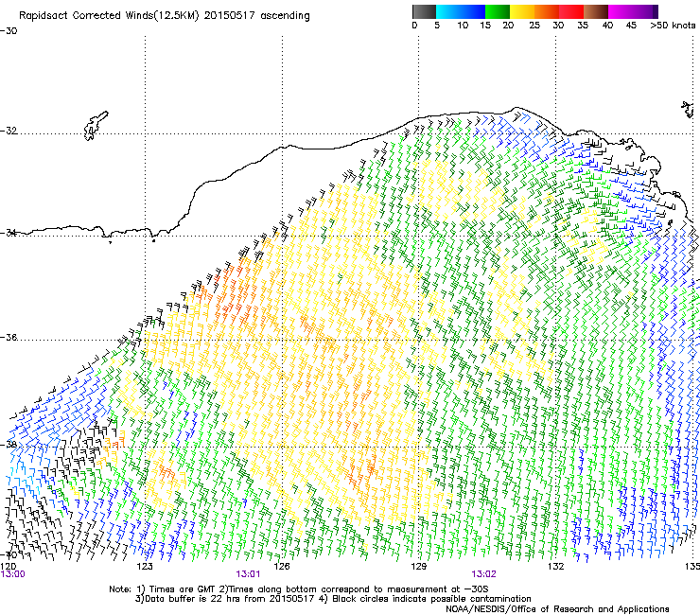Image resolution: width=700 pixels, height=615 pixels.
Task: Click the title 'Rapidscat Corrected Winds(12.5KM)'
Action: (x=109, y=16)
